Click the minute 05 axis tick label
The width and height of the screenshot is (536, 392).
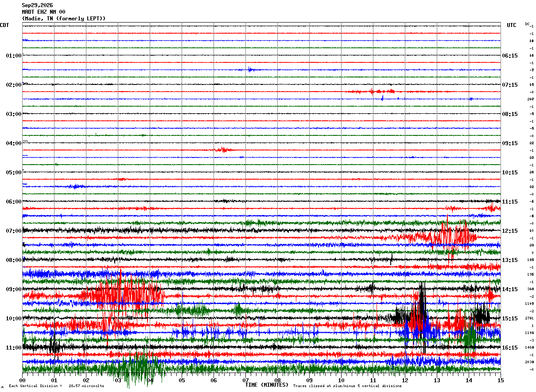pos(182,380)
